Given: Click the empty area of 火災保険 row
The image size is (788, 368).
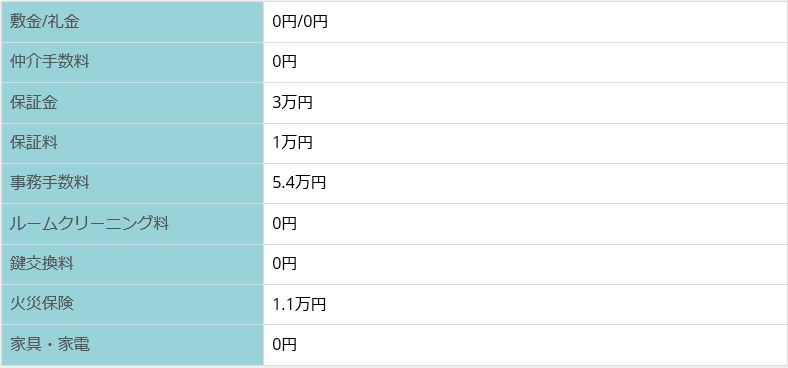Looking at the screenshot, I should tap(557, 305).
